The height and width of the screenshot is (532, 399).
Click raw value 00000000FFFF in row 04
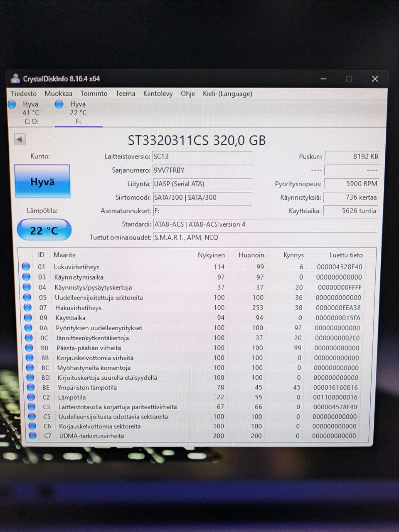340,287
